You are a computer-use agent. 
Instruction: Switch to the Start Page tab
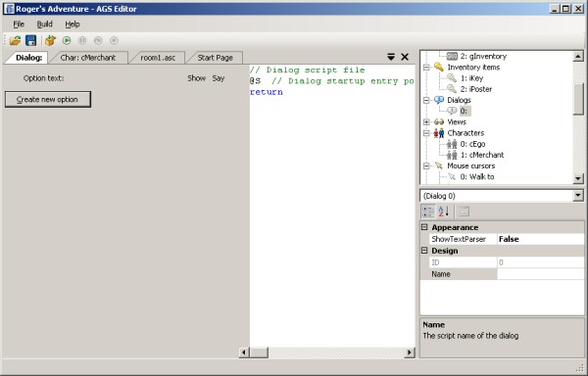click(216, 58)
